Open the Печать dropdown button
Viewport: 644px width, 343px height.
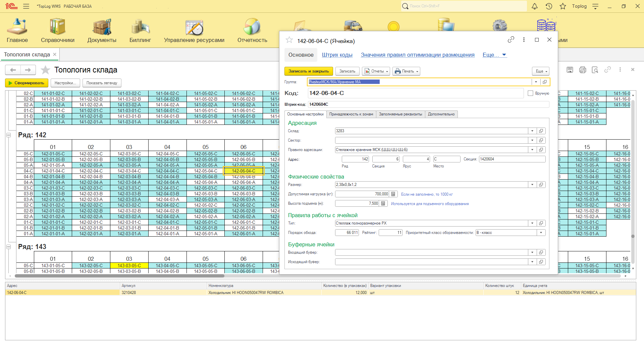pyautogui.click(x=406, y=71)
